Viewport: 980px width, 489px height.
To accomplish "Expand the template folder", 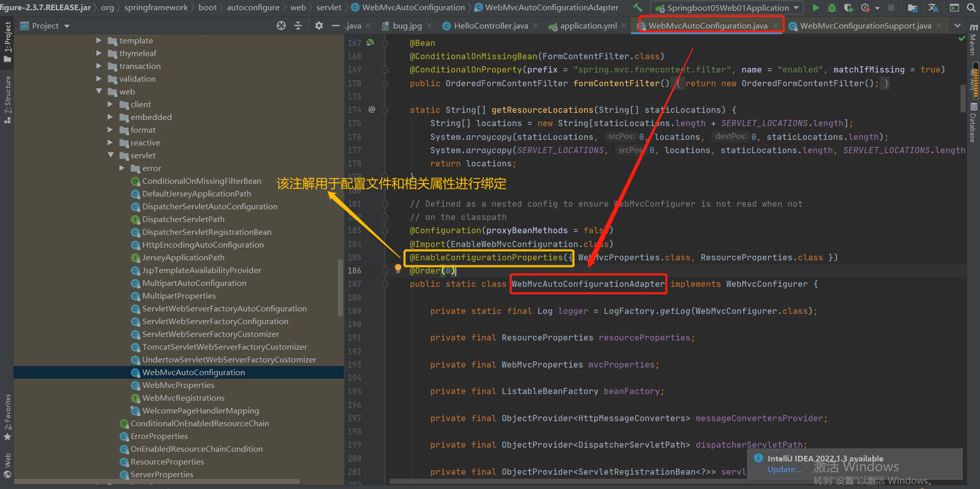I will point(99,40).
